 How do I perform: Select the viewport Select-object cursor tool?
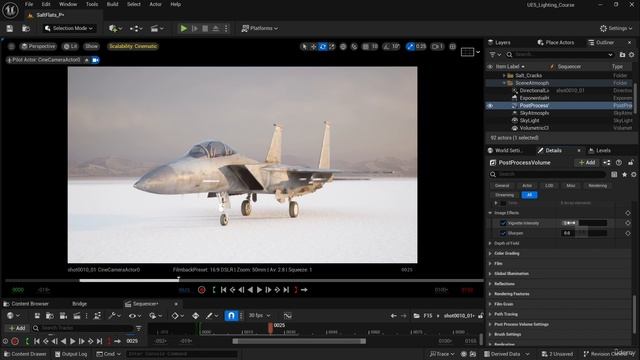pyautogui.click(x=304, y=47)
